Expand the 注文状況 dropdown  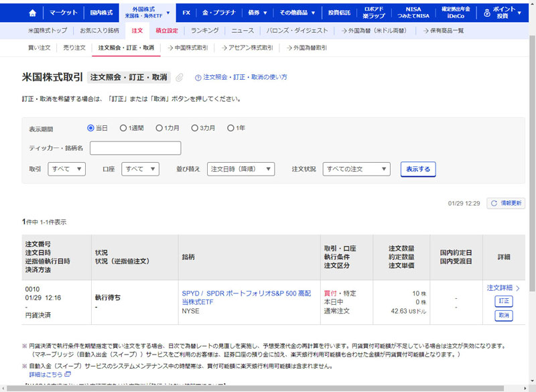[356, 169]
